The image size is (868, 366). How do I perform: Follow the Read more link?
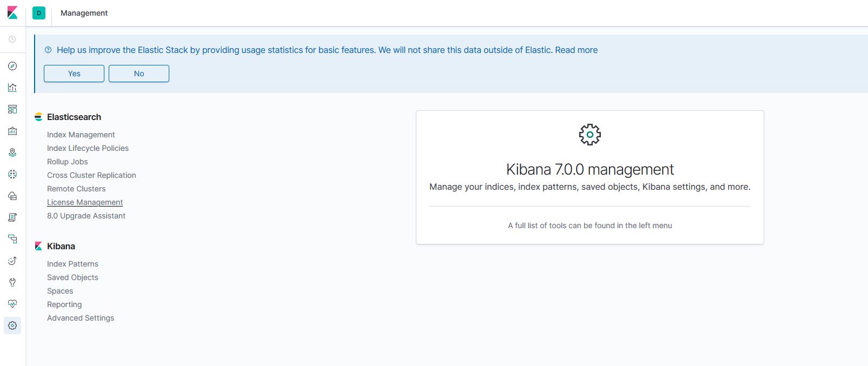coord(577,50)
